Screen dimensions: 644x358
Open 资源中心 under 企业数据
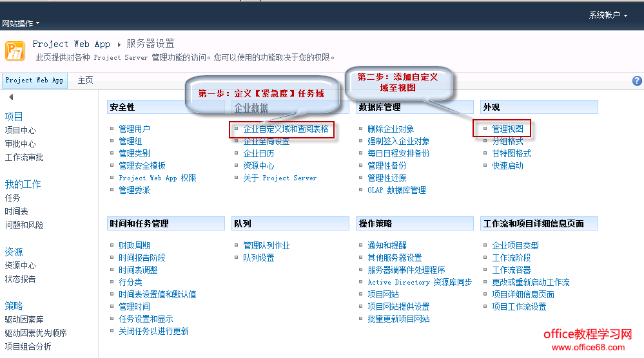coord(259,165)
